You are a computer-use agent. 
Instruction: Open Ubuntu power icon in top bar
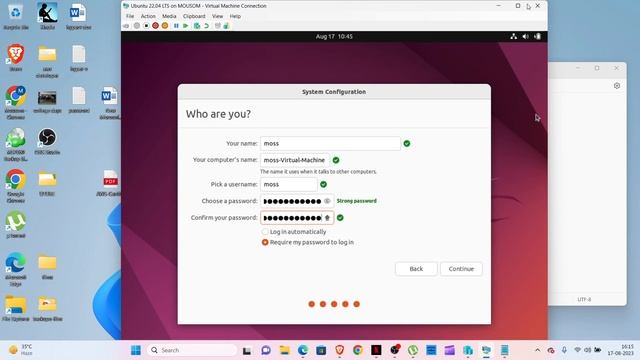538,36
